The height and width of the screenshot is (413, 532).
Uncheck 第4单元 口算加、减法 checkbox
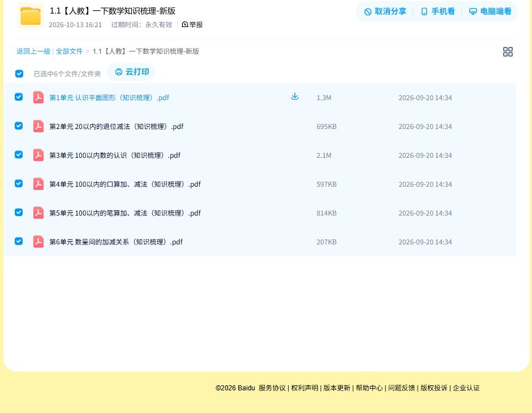(19, 183)
